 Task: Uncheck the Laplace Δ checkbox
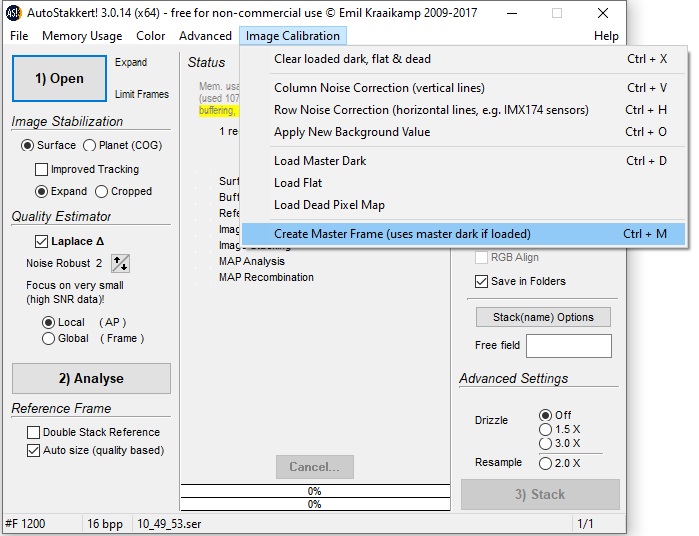tap(41, 241)
